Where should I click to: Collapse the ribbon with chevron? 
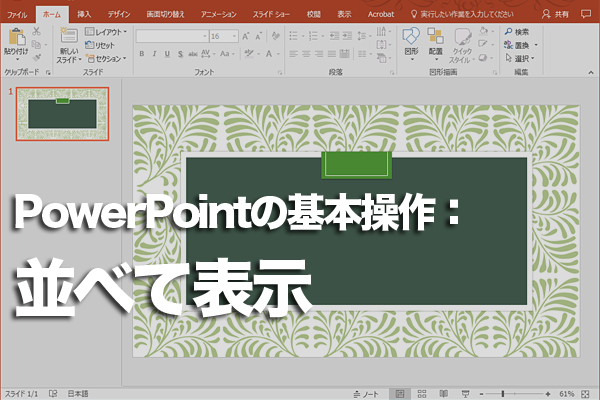(x=591, y=72)
